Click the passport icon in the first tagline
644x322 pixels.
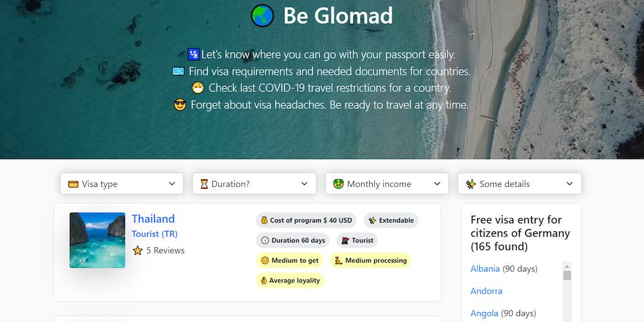tap(193, 55)
